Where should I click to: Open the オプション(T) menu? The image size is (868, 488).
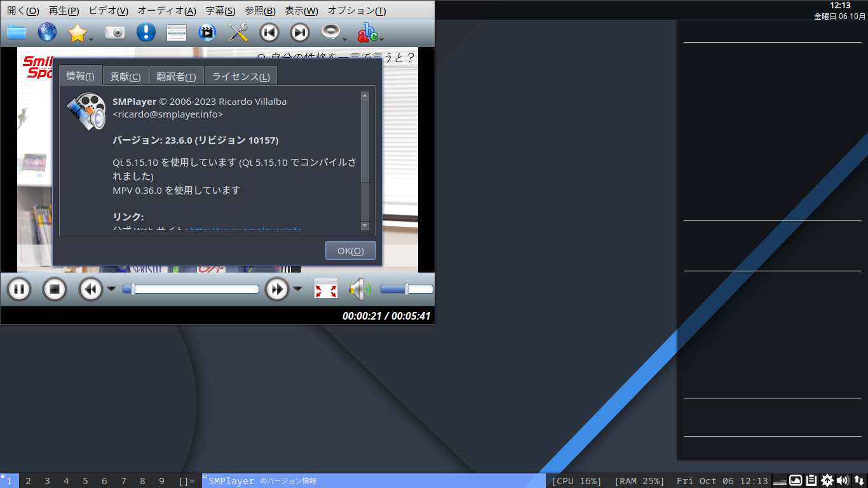click(356, 10)
